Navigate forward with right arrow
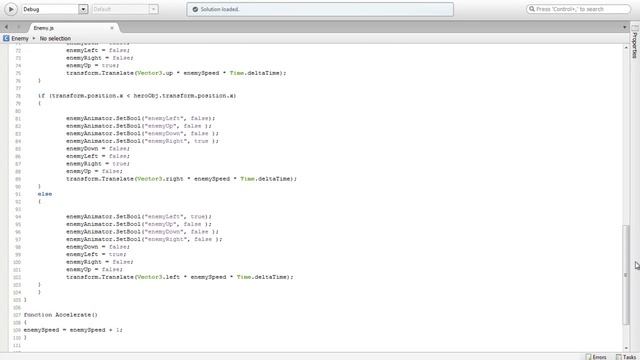Viewport: 640px width, 360px height. 18,27
